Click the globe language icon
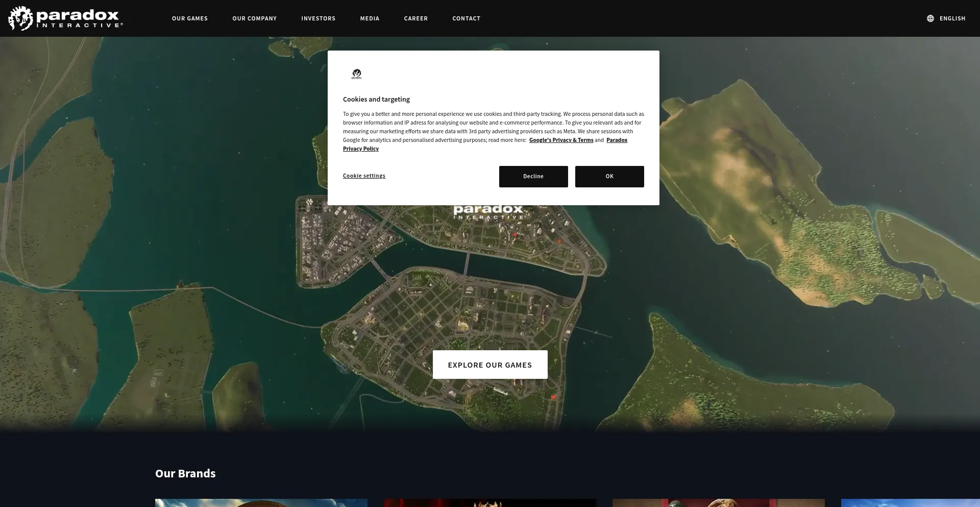This screenshot has height=507, width=980. tap(930, 18)
